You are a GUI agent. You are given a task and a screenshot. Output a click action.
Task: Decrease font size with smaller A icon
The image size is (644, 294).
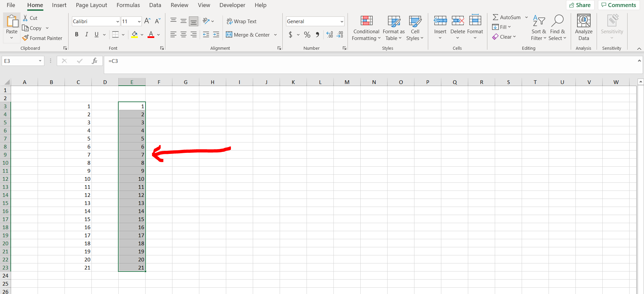pyautogui.click(x=158, y=21)
